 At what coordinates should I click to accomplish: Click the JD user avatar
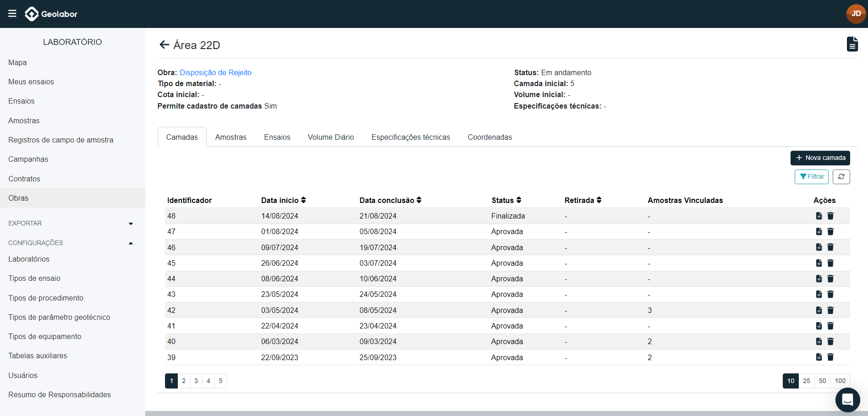coord(856,14)
